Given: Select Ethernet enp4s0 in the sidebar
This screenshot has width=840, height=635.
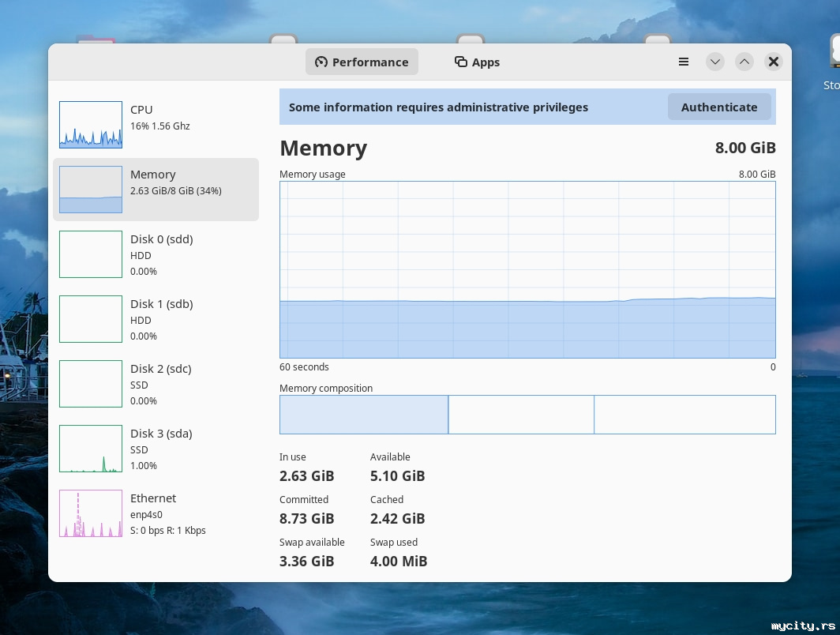Looking at the screenshot, I should (x=156, y=513).
